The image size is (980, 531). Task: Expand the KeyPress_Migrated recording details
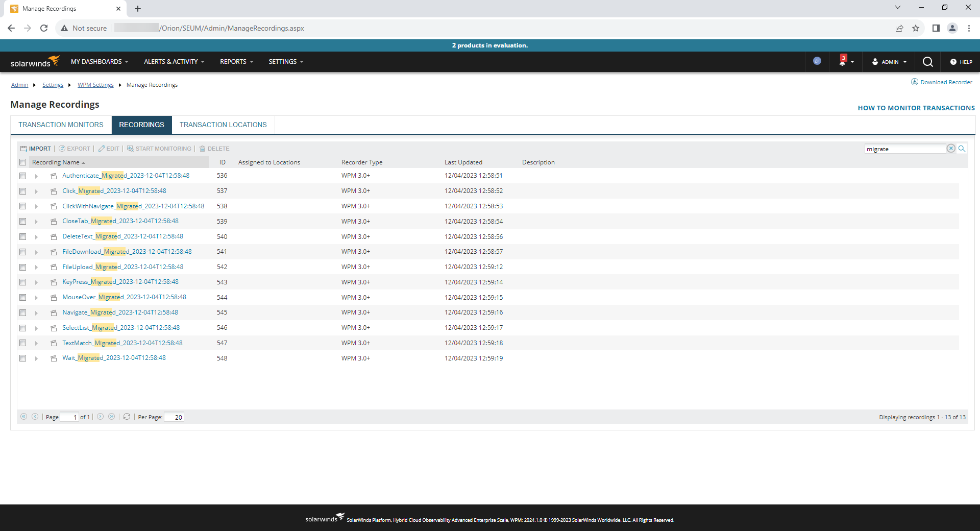pos(36,282)
